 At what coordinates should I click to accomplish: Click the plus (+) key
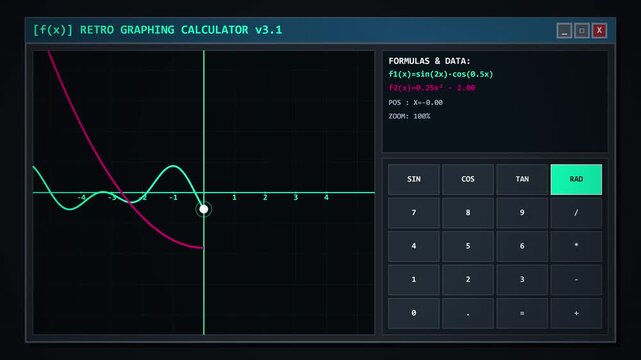click(576, 313)
